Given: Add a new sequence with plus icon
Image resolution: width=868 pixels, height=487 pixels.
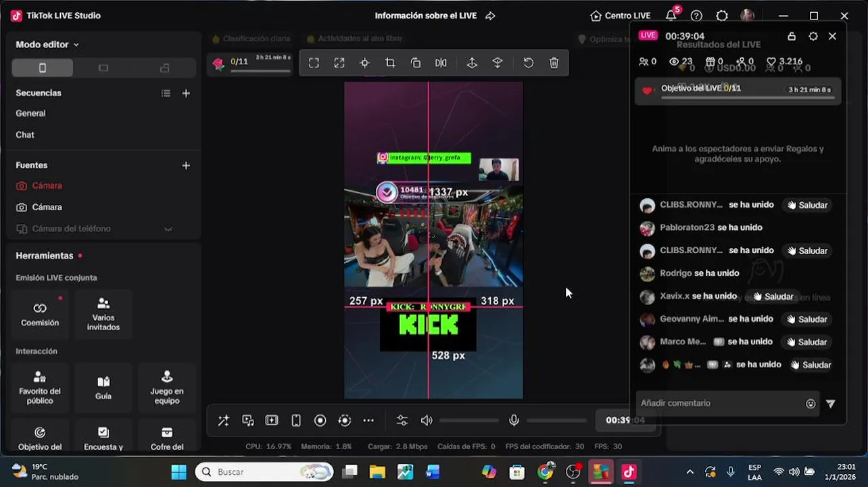Looking at the screenshot, I should coord(186,93).
